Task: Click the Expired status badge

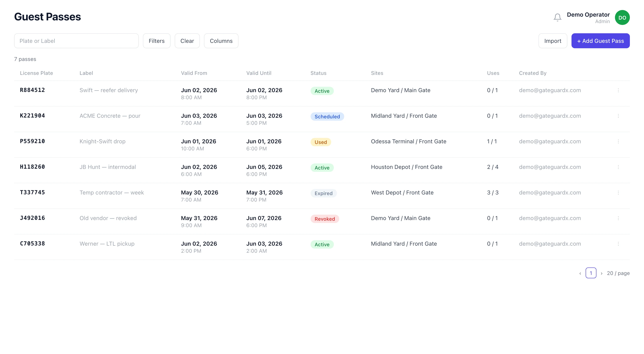Action: 323,193
